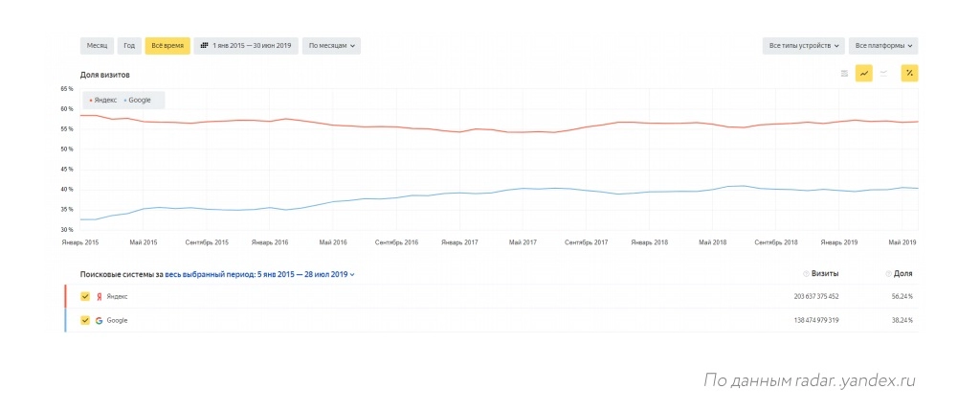
Task: Select the smoothed lines chart icon
Action: pos(883,73)
